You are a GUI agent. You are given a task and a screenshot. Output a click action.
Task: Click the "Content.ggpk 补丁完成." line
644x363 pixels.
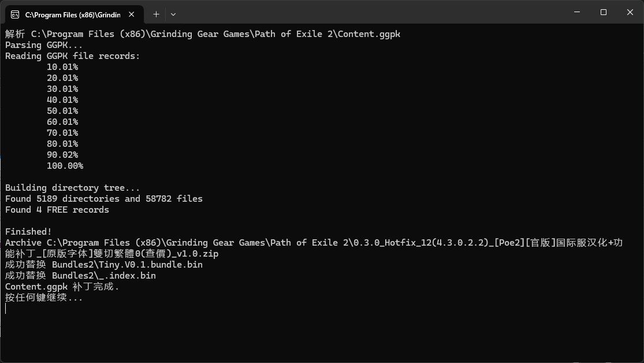[62, 287]
